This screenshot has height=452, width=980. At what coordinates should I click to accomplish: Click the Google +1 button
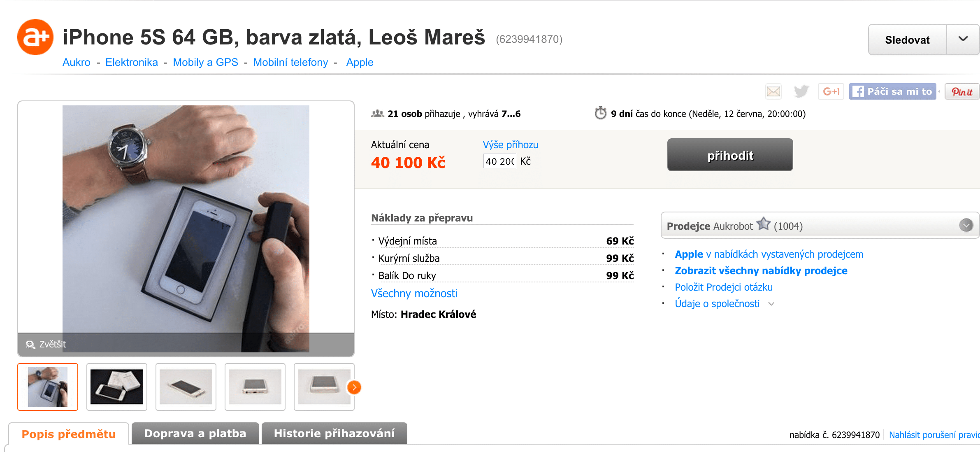point(831,91)
